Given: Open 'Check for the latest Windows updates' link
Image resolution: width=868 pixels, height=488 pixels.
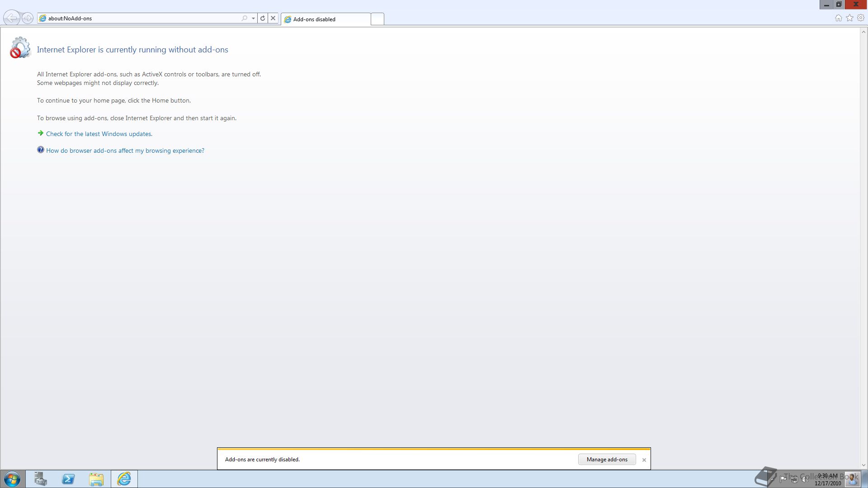Looking at the screenshot, I should [x=99, y=134].
